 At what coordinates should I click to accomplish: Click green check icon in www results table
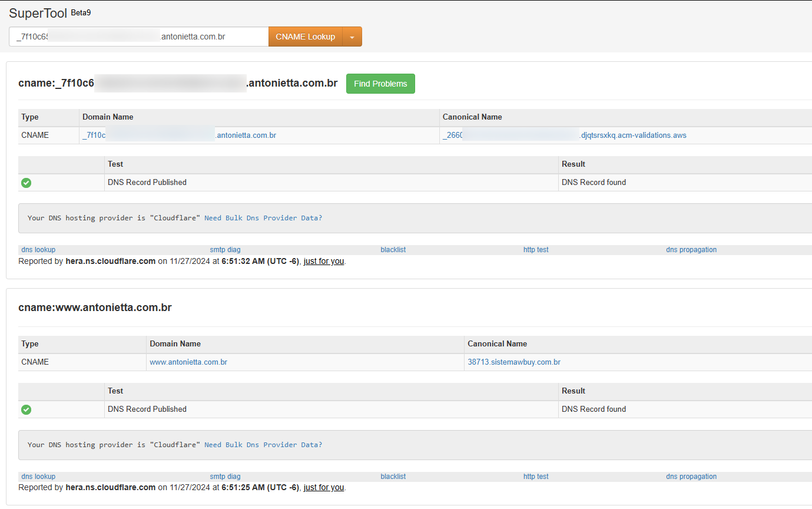[x=26, y=409]
